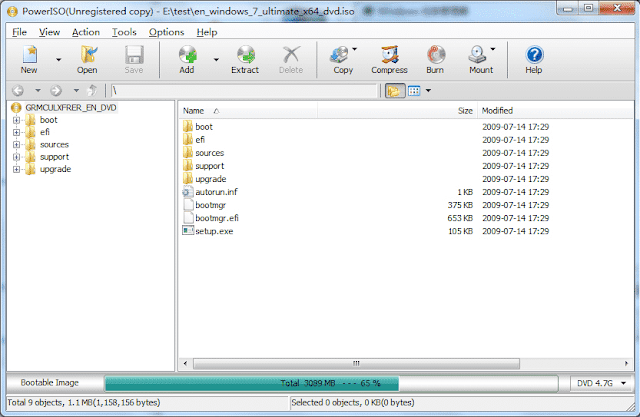
Task: Click the Selected 0 objects status text
Action: [x=353, y=403]
